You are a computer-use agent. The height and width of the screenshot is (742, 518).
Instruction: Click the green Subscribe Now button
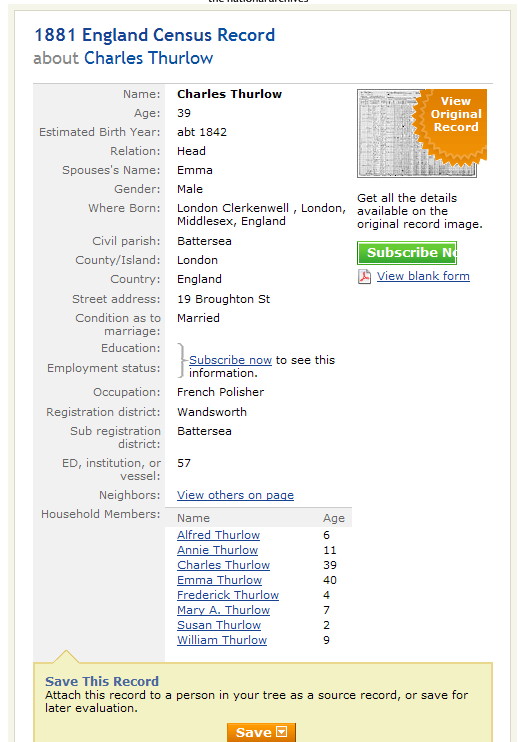(407, 253)
